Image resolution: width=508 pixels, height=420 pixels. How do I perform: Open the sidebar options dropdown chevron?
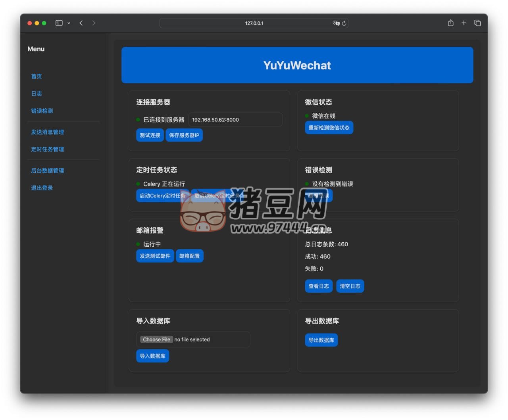click(x=69, y=23)
